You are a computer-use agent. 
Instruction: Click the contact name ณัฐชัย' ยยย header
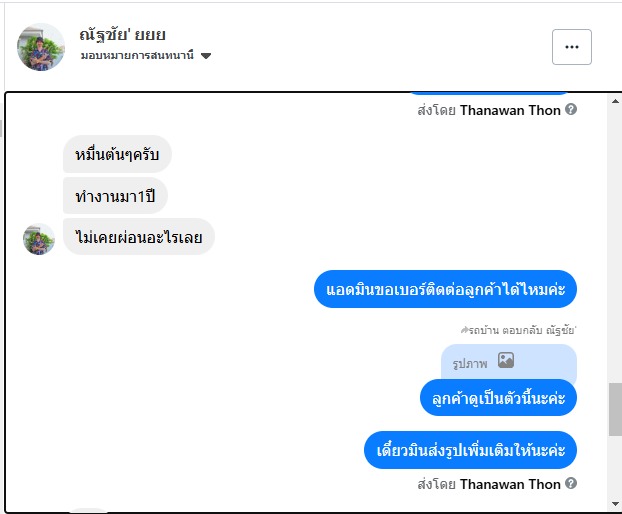(x=122, y=35)
